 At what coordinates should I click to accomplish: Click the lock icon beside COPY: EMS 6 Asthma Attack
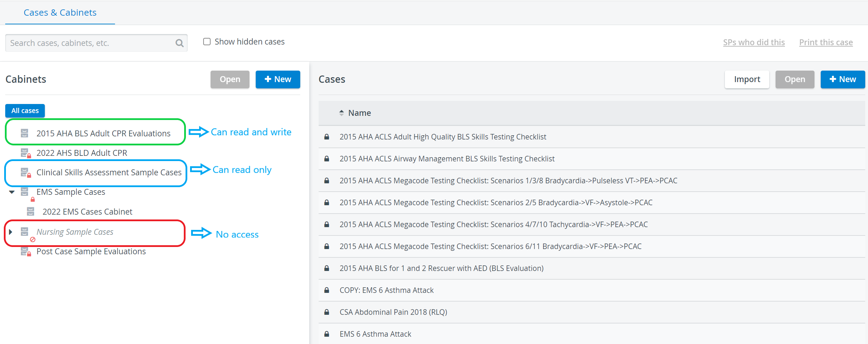tap(327, 290)
